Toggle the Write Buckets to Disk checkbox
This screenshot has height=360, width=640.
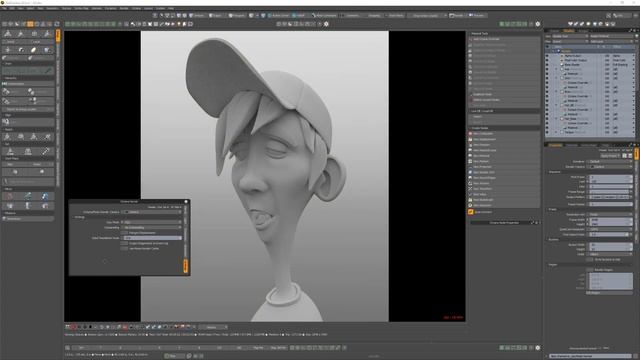(589, 259)
